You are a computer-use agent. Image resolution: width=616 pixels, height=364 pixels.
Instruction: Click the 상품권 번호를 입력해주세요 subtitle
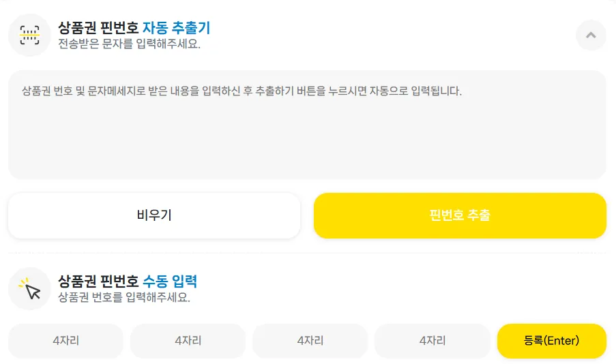tap(124, 297)
